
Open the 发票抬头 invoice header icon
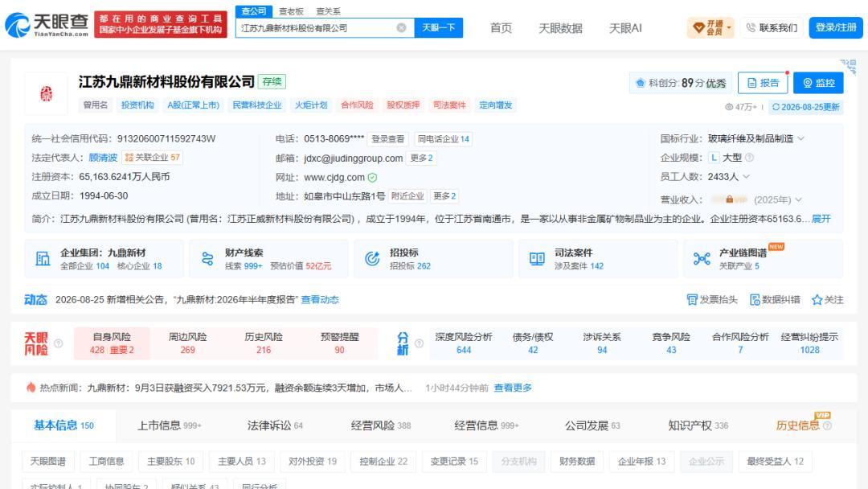[x=691, y=300]
